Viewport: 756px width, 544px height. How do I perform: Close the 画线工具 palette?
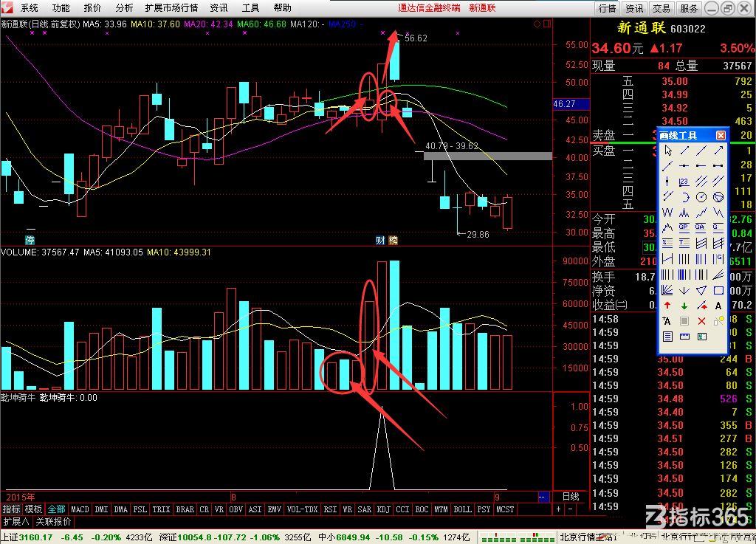721,135
